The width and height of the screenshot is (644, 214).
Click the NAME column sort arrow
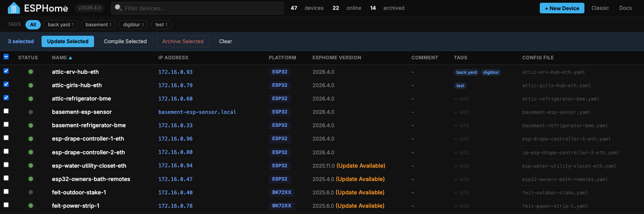(71, 58)
